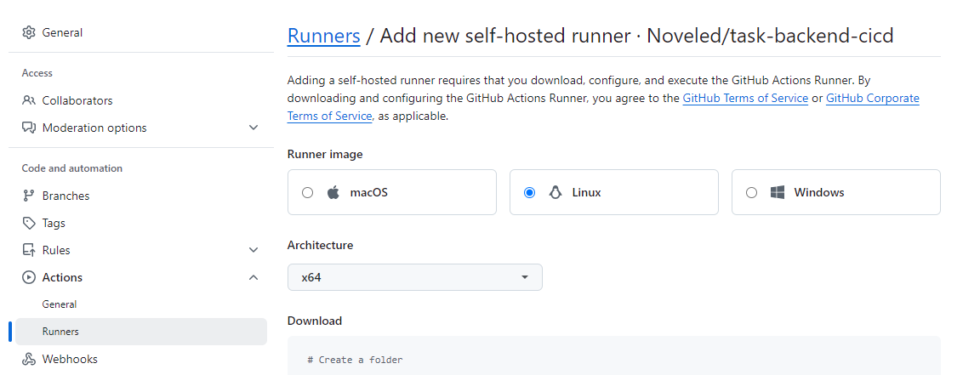Open the x64 Architecture dropdown
Viewport: 980px width, 375px height.
pos(415,277)
